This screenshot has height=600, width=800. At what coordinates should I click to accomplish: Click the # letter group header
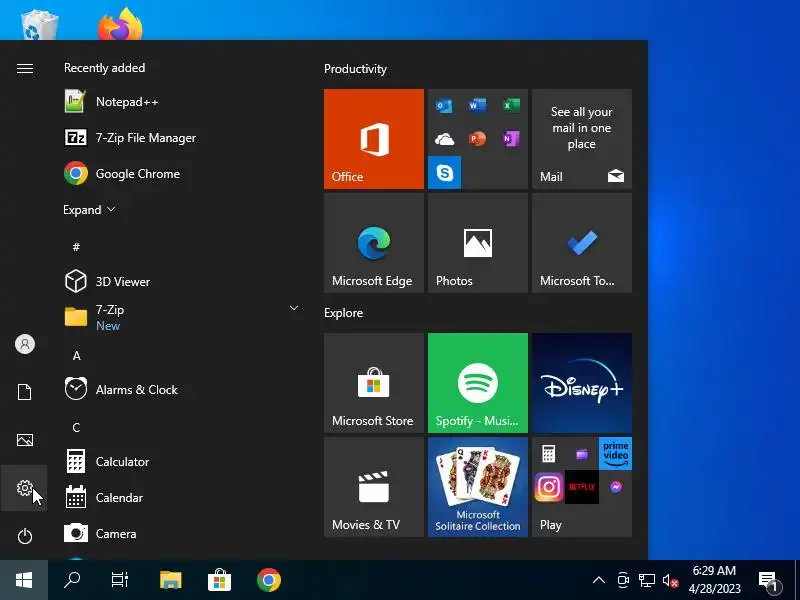[x=76, y=247]
